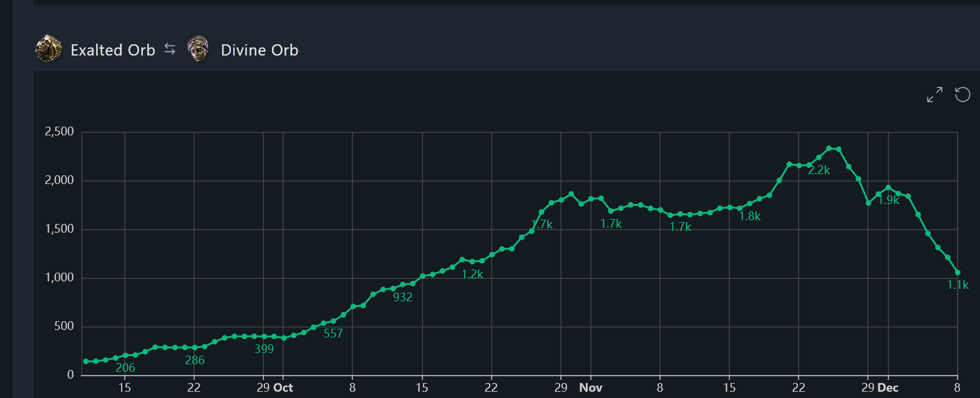The width and height of the screenshot is (980, 398).
Task: Click the 1,000 y-axis label
Action: [59, 278]
